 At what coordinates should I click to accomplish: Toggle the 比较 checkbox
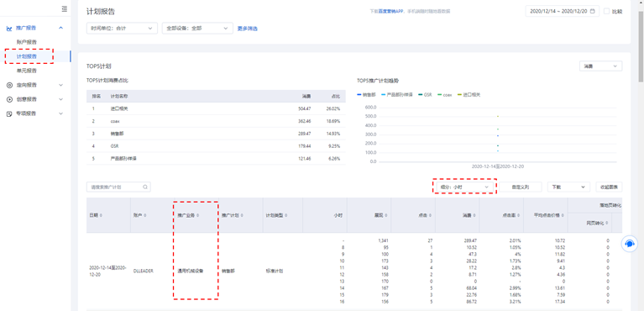[x=606, y=12]
